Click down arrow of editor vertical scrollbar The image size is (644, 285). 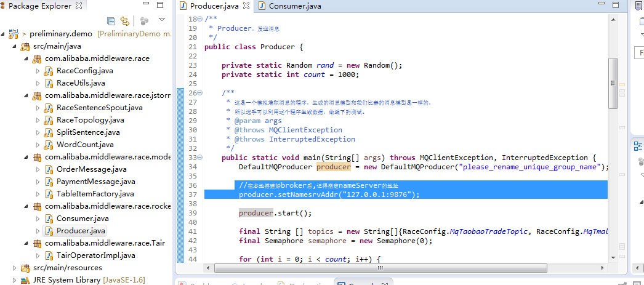pos(613,259)
